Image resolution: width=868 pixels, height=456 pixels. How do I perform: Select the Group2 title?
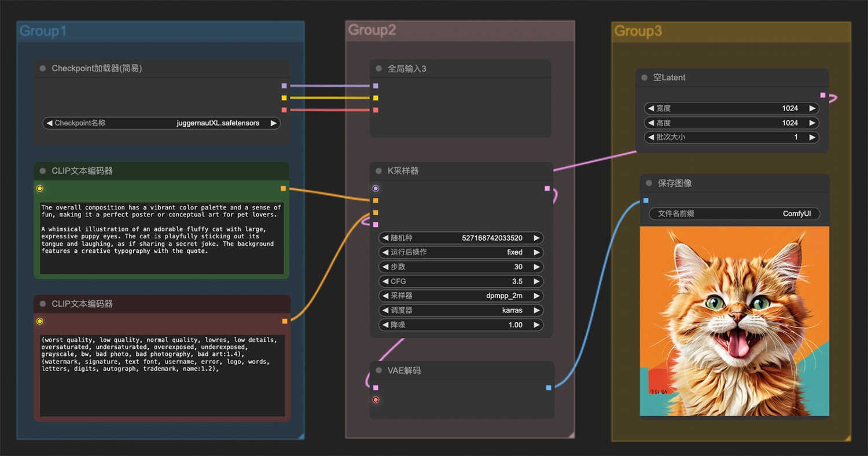pos(372,30)
